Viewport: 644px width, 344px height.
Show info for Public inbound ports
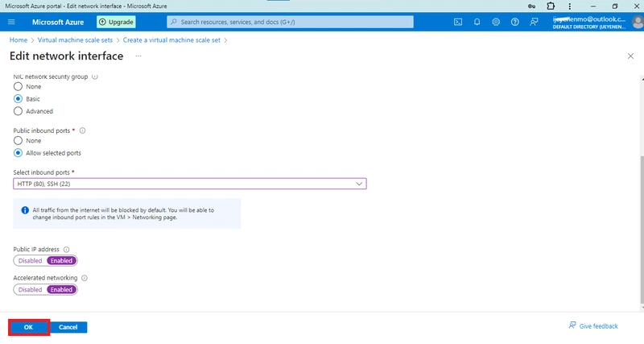[x=83, y=131]
